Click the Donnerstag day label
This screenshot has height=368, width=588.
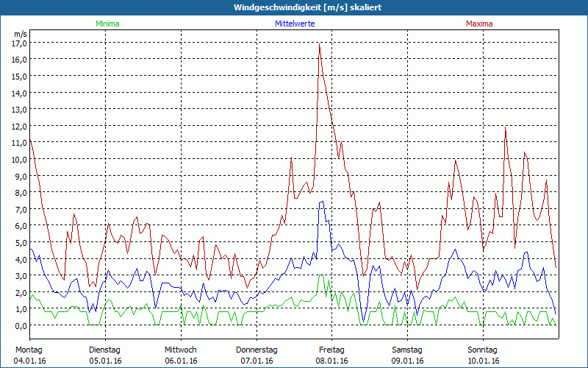[x=257, y=350]
